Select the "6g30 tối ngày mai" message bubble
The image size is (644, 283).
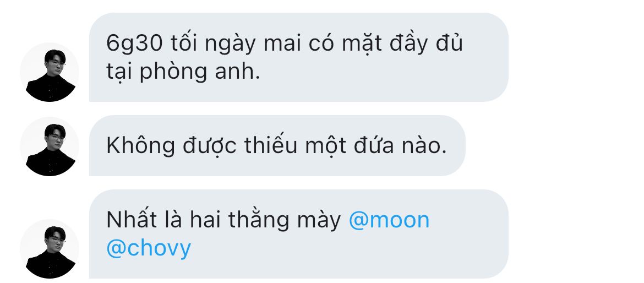298,57
